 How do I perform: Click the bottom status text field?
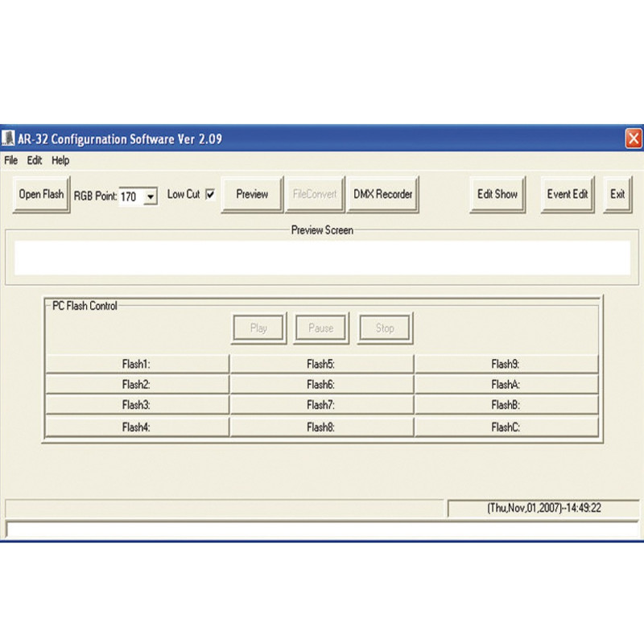[x=322, y=529]
